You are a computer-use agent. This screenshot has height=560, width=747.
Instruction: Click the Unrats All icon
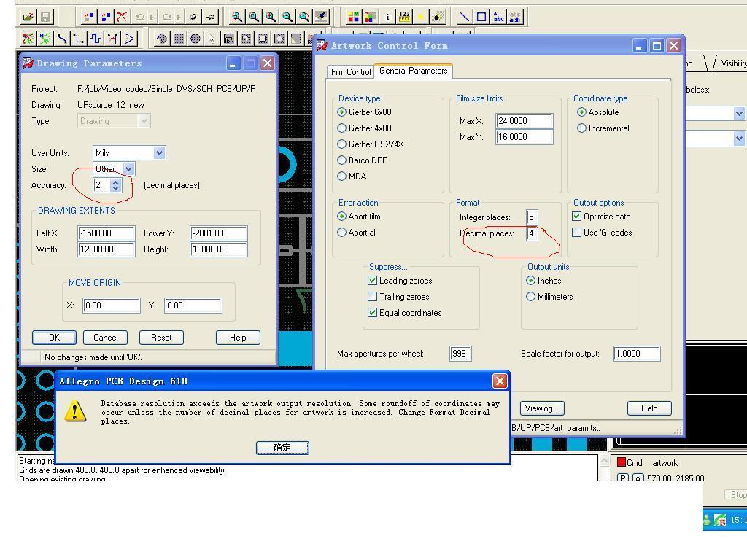[x=28, y=38]
